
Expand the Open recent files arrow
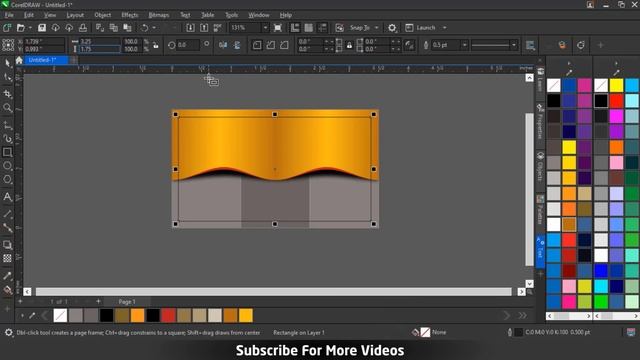[30, 28]
